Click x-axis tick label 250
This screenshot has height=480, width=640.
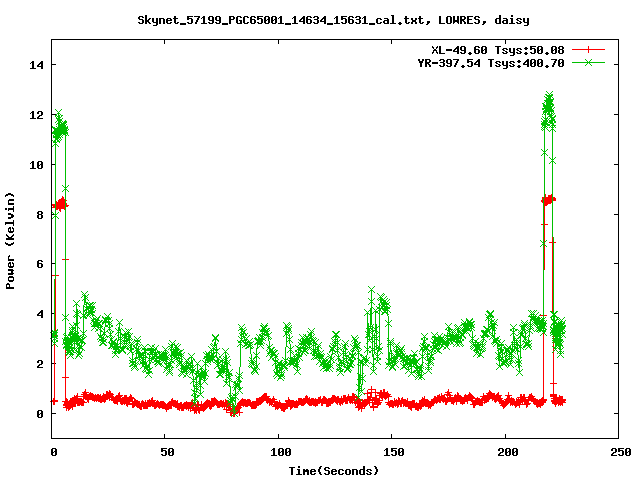620,452
